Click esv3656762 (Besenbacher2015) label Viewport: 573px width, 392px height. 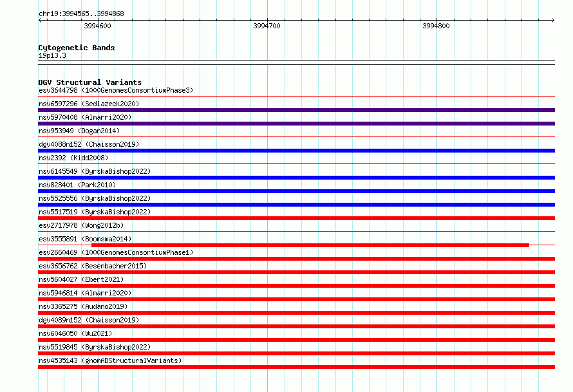(x=93, y=266)
